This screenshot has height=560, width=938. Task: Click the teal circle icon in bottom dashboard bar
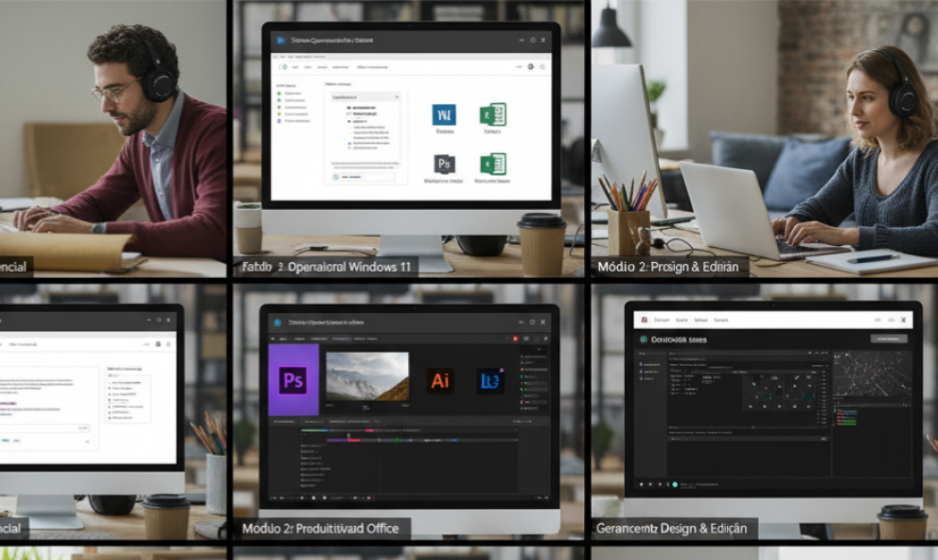(x=675, y=484)
